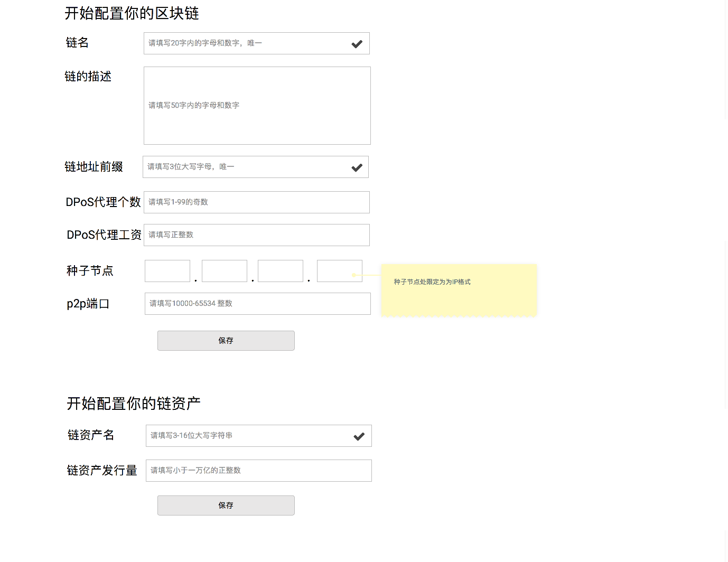
Task: Click the 链名 label
Action: 77,43
